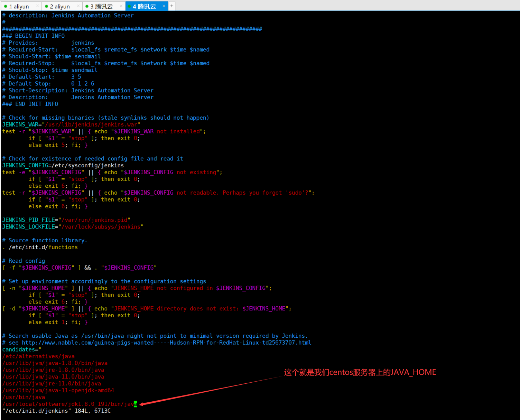Viewport: 520px width, 420px height.
Task: Click the vim status line showing 184L
Action: pos(56,411)
